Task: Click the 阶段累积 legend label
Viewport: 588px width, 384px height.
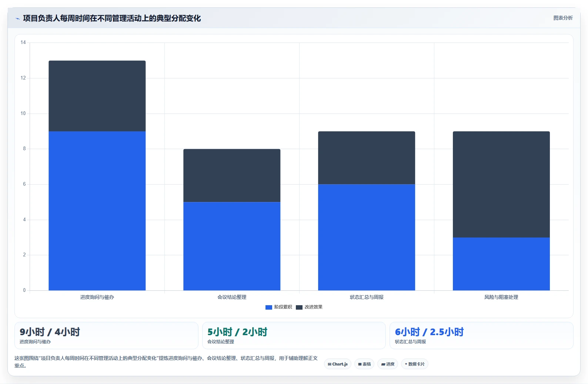Action: pos(283,307)
